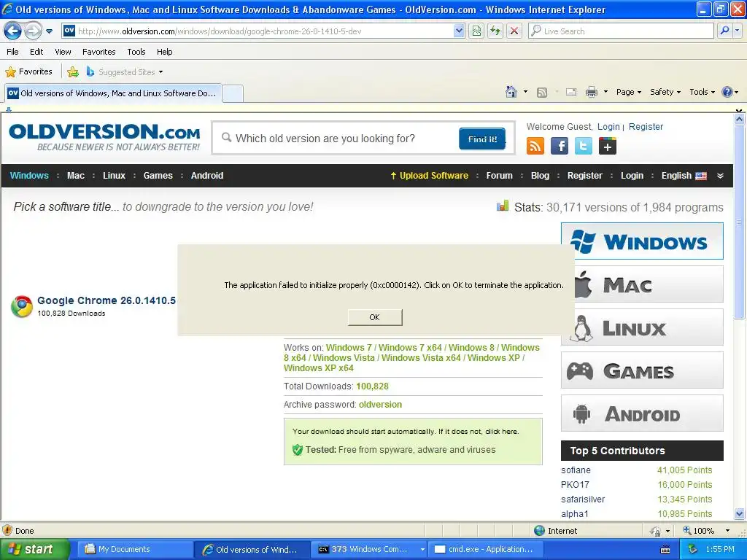Open the View menu
Viewport: 747px width, 560px height.
(x=63, y=52)
